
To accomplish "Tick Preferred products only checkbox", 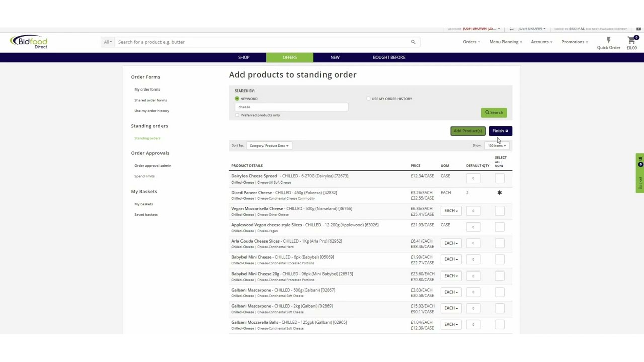I will click(237, 115).
